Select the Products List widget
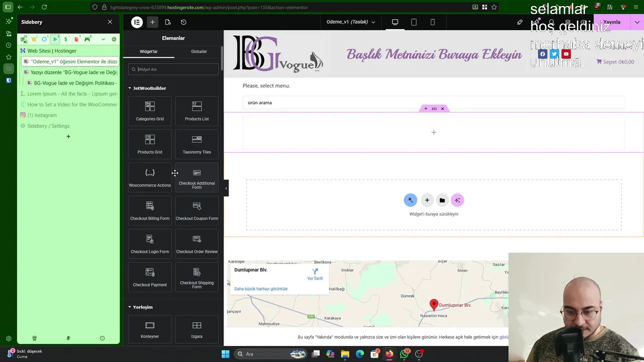 (197, 111)
